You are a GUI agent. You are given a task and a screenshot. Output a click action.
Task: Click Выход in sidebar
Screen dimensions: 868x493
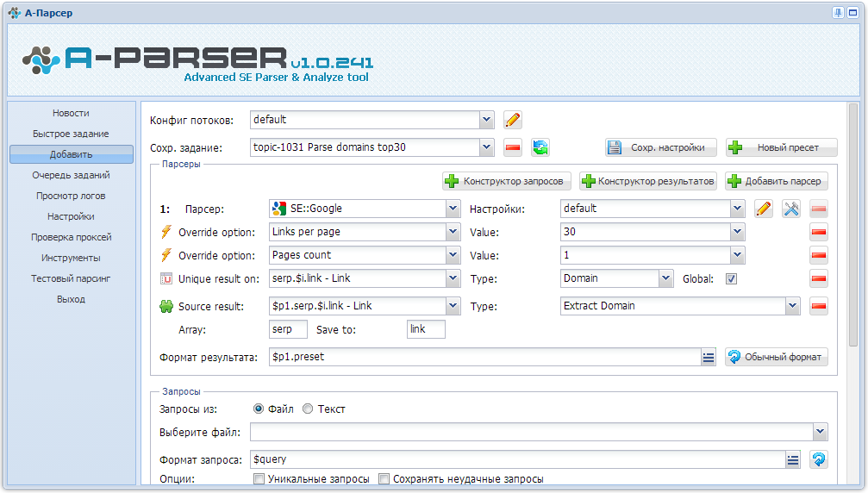pos(71,299)
